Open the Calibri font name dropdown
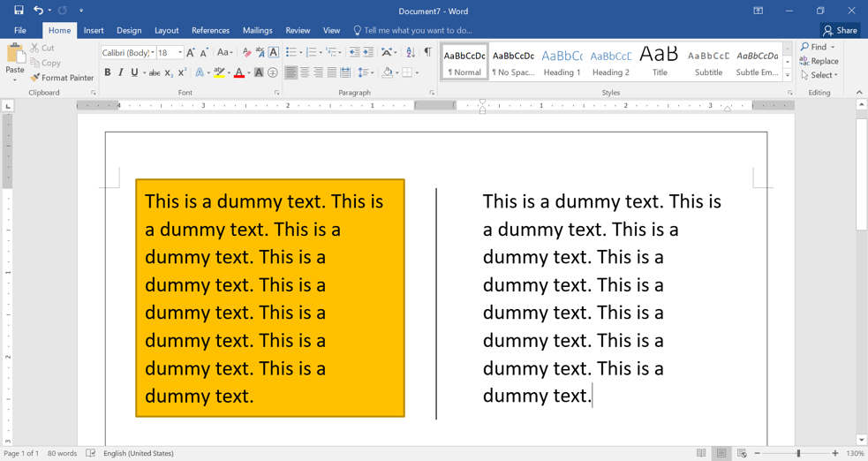Image resolution: width=868 pixels, height=461 pixels. click(x=153, y=53)
